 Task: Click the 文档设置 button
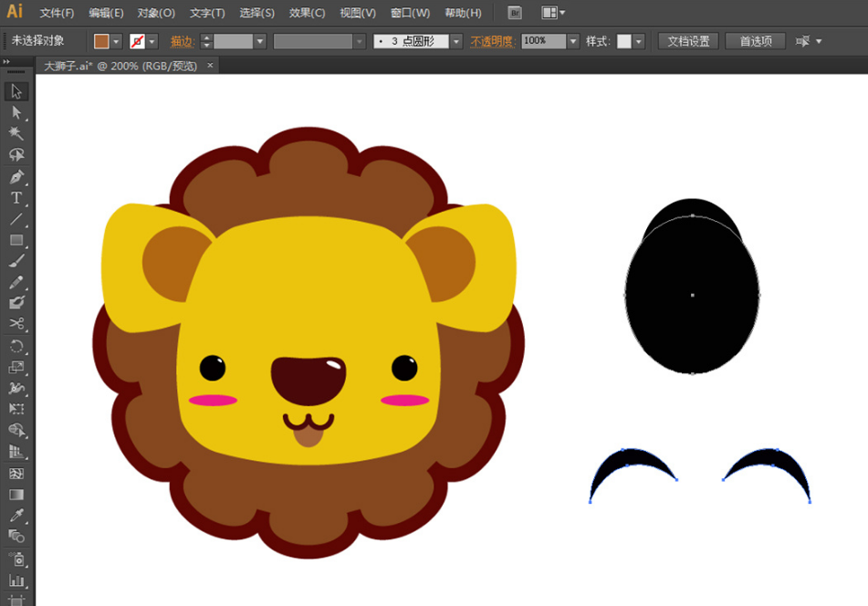click(x=688, y=41)
